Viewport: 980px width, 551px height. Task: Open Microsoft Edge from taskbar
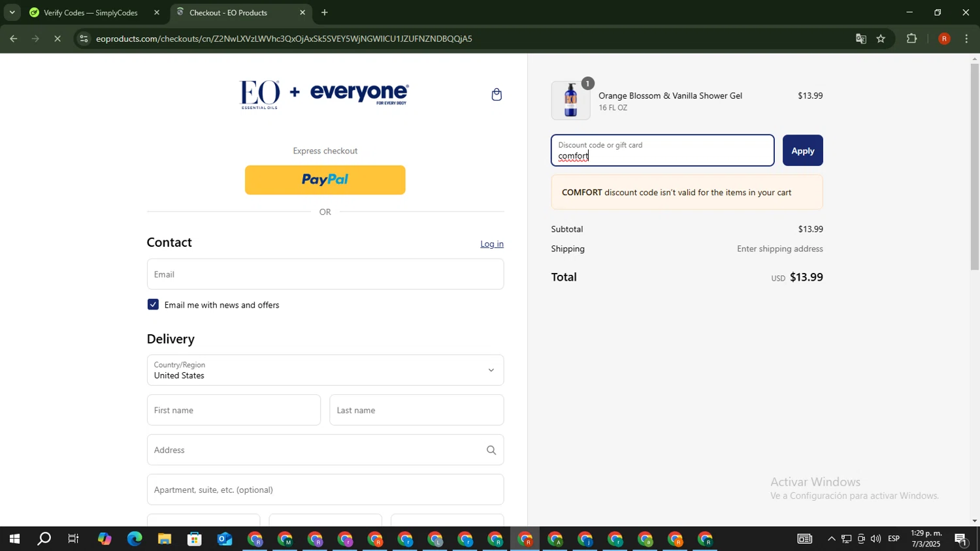point(135,539)
